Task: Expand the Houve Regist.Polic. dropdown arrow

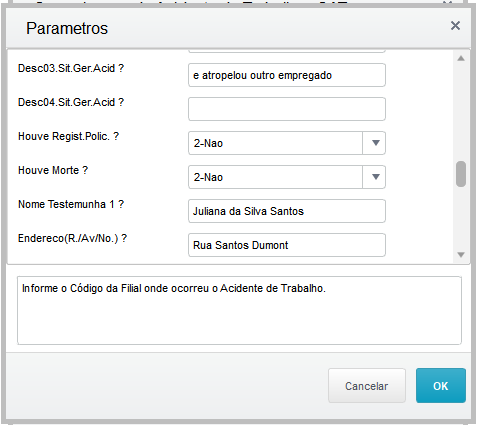Action: 375,143
